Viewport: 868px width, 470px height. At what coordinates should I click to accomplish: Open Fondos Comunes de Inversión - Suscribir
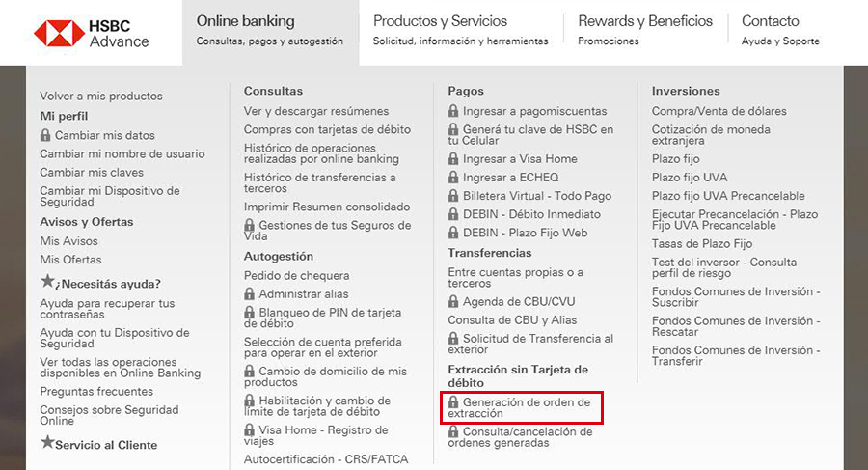(736, 297)
